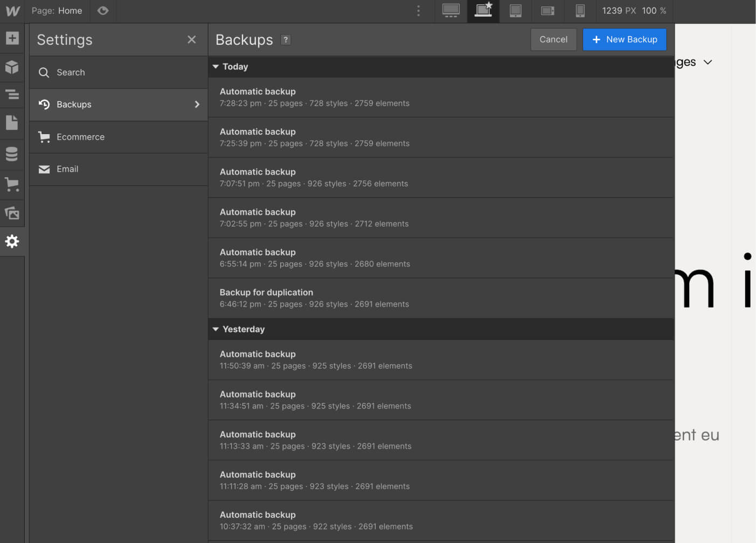Click the preview eye icon
Screen dimensions: 756x543
[102, 11]
